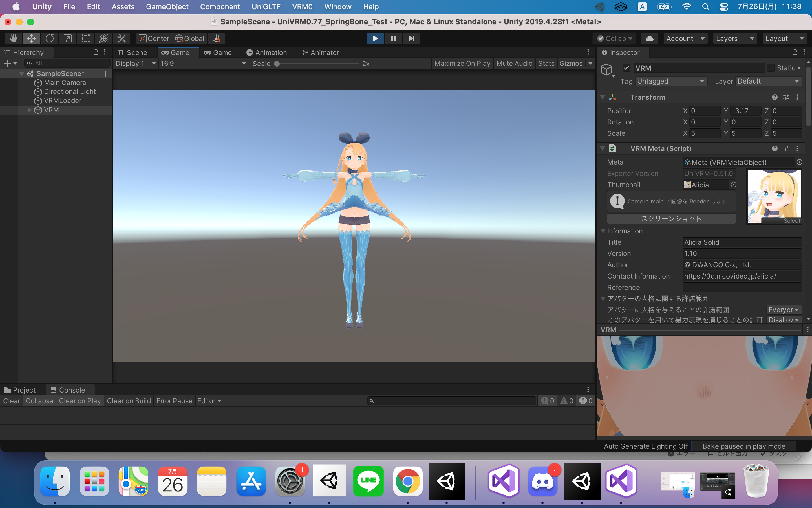Screen dimensions: 812x508
Task: Select the combined Transform tool
Action: point(104,38)
